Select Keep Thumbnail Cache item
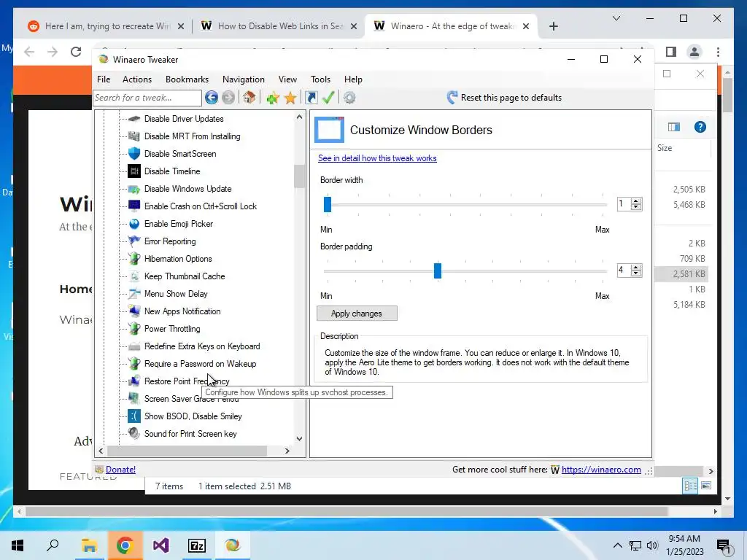The height and width of the screenshot is (560, 747). point(185,276)
